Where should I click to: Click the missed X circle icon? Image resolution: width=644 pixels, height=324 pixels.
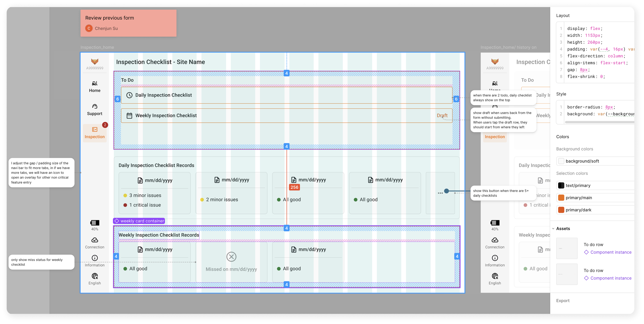click(231, 257)
